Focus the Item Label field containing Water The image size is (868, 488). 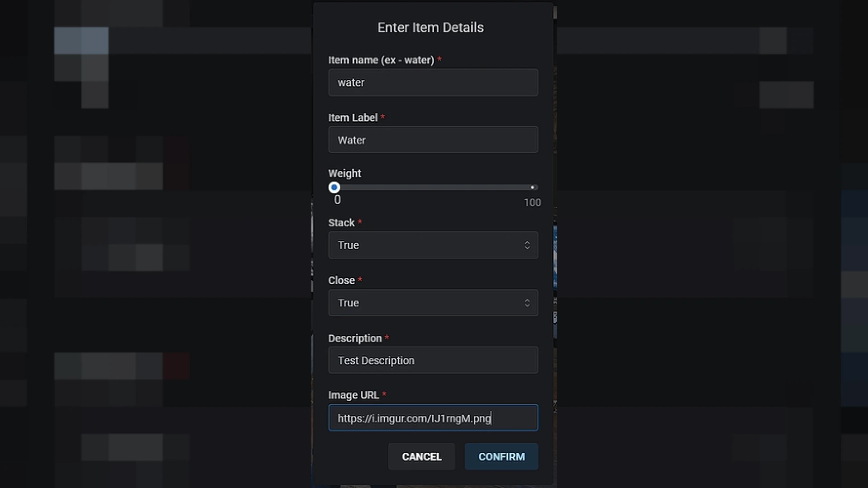click(x=433, y=140)
